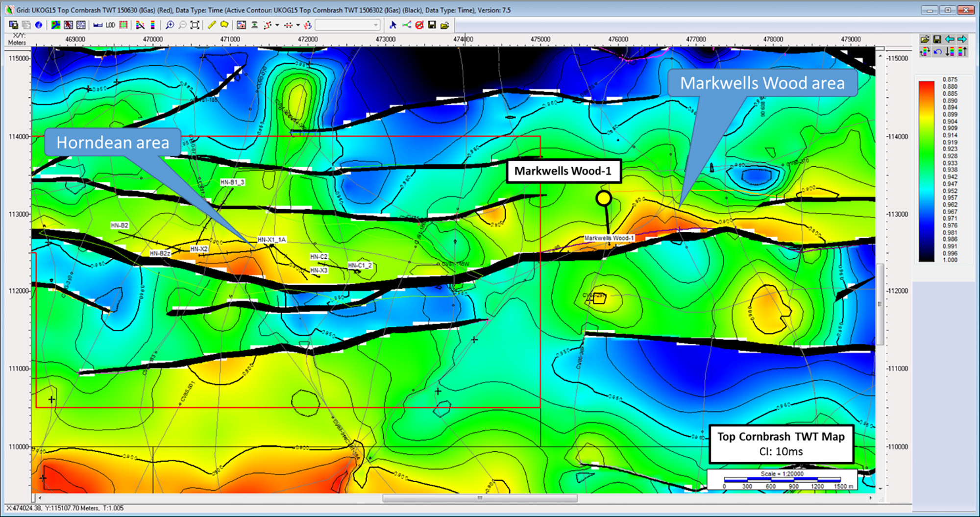Shift color bar left with cyan arrow
This screenshot has height=517, width=980.
coord(950,39)
